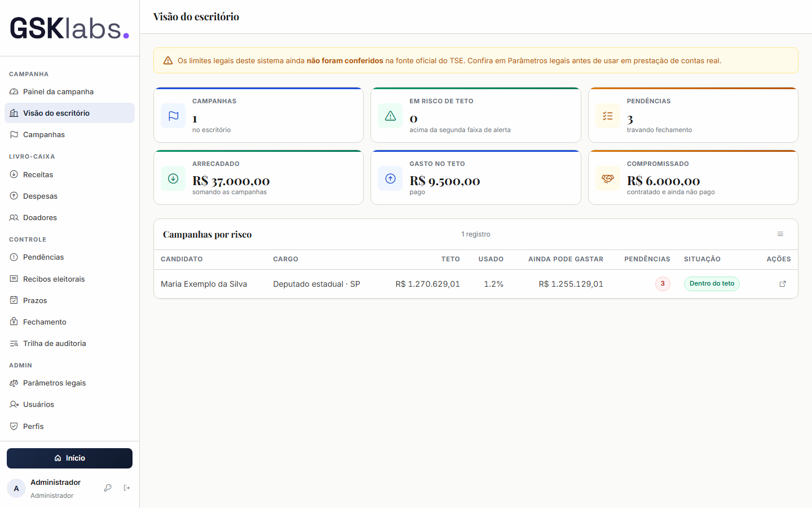This screenshot has height=508, width=812.
Task: Click the key icon next to Administrador
Action: pos(108,488)
